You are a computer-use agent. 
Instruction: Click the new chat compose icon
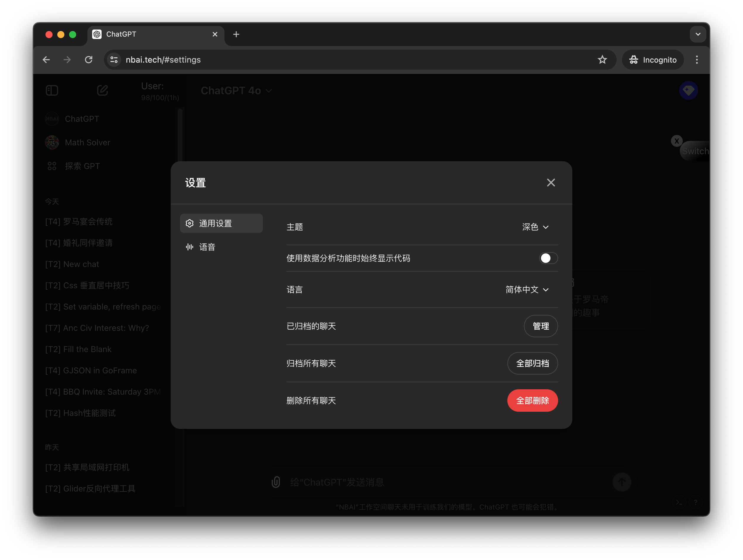point(102,90)
